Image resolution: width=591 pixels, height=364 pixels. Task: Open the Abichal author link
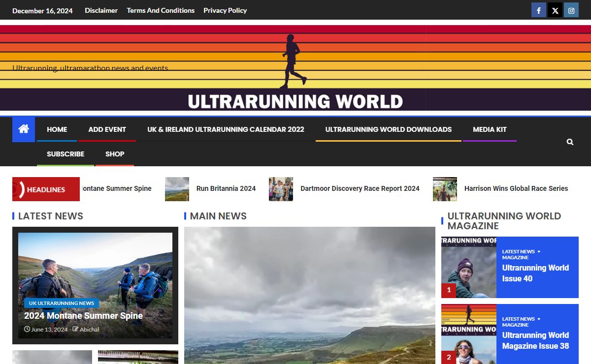click(x=89, y=330)
